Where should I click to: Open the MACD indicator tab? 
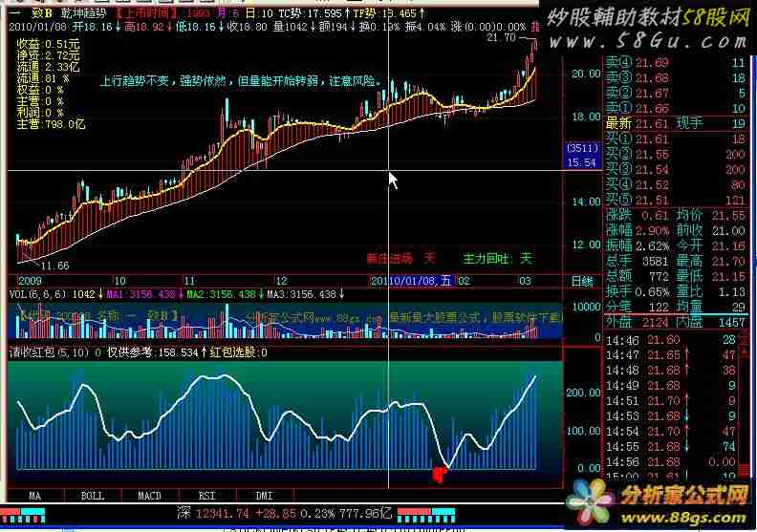tap(149, 496)
